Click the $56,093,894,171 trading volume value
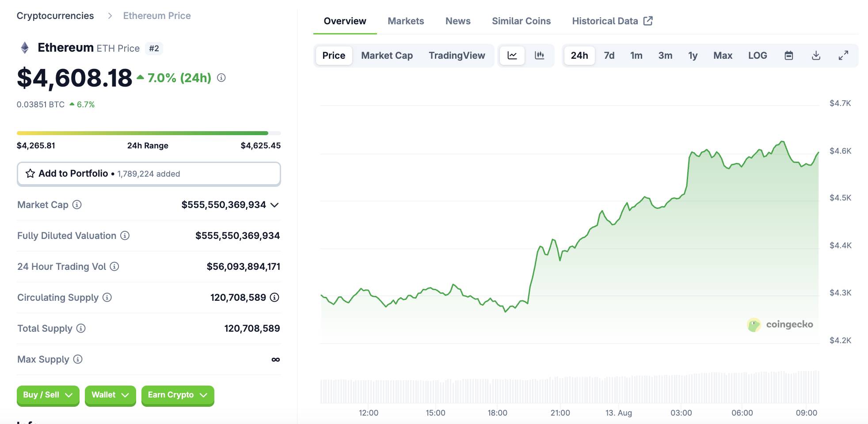868x424 pixels. click(244, 266)
